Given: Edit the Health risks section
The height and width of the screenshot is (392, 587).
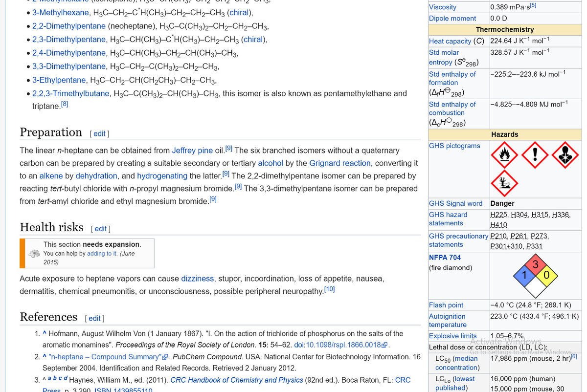Looking at the screenshot, I should click(100, 228).
